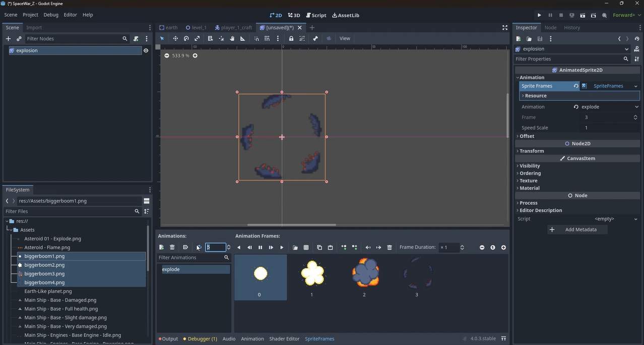Activate the Pan Mode hand tool
The image size is (644, 345).
232,38
